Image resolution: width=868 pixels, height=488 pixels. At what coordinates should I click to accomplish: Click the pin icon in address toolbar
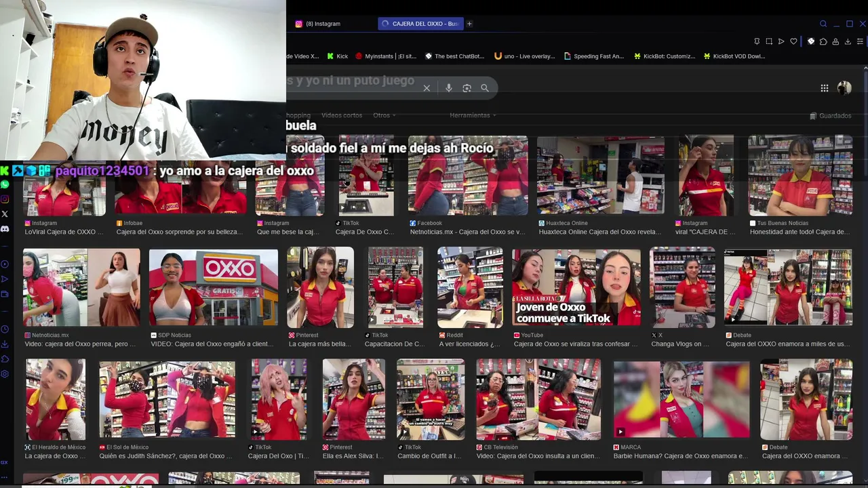pyautogui.click(x=757, y=41)
